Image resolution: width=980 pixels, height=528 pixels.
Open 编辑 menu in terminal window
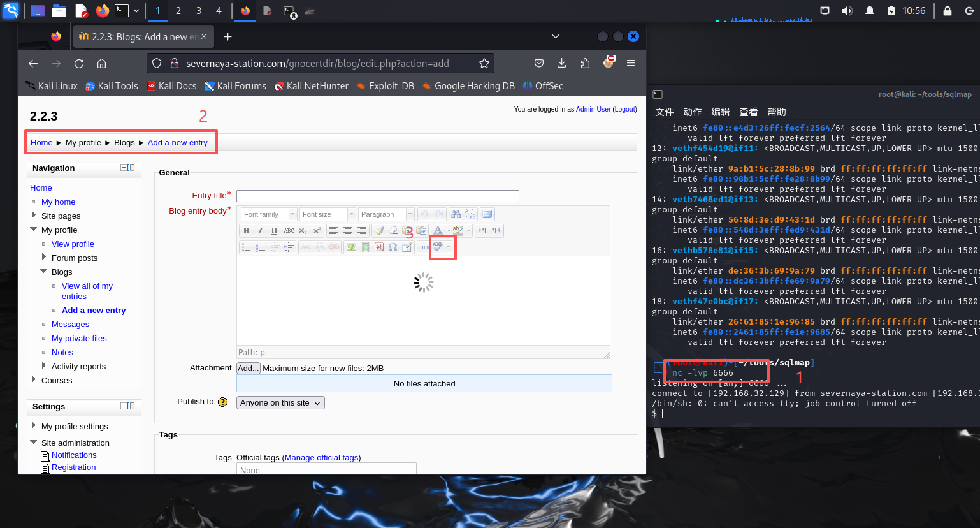click(x=721, y=112)
